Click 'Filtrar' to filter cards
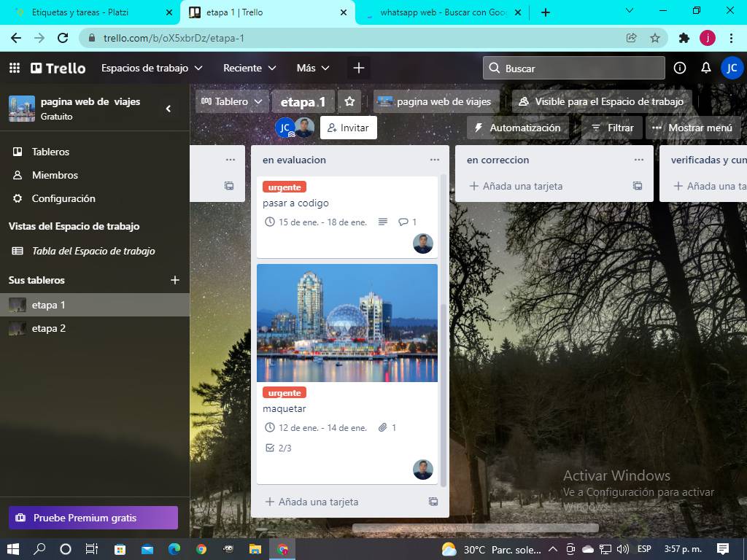The image size is (747, 560). click(612, 128)
